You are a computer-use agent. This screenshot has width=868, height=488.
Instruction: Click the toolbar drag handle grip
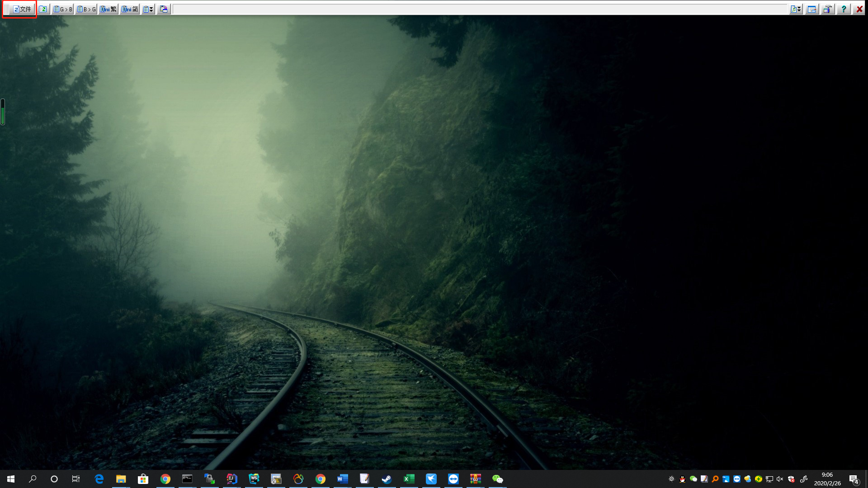coord(6,9)
